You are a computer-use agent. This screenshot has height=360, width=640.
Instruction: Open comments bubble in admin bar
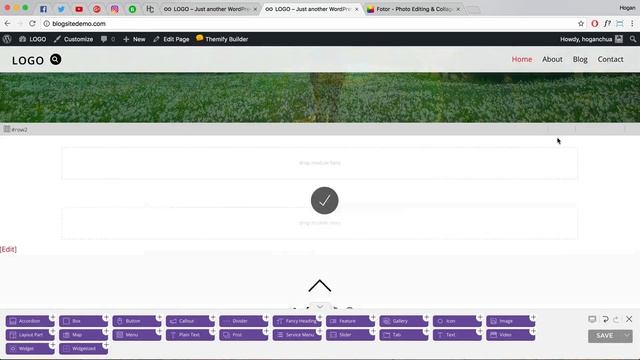point(108,39)
